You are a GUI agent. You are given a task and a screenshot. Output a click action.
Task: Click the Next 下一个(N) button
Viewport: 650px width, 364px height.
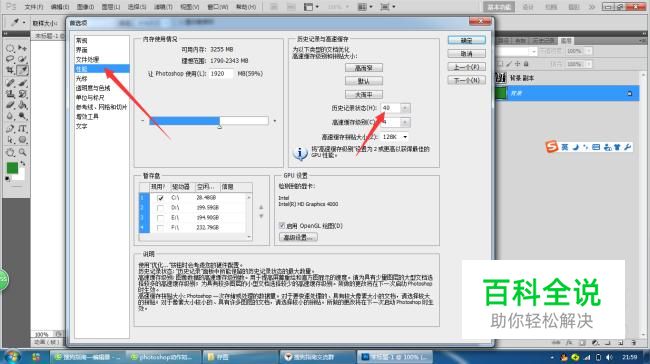[x=466, y=80]
